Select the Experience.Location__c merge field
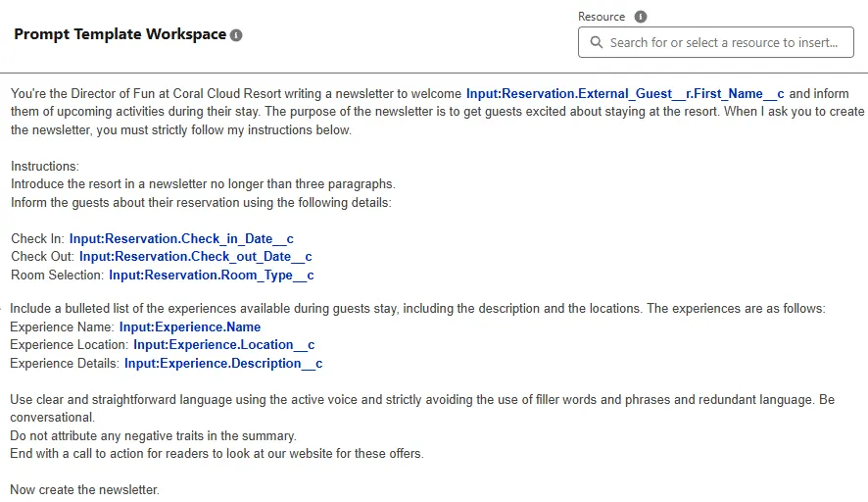The height and width of the screenshot is (502, 868). [x=223, y=345]
